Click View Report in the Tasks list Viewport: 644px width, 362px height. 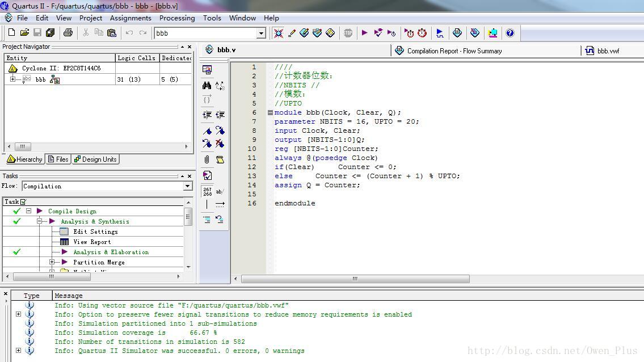click(91, 242)
